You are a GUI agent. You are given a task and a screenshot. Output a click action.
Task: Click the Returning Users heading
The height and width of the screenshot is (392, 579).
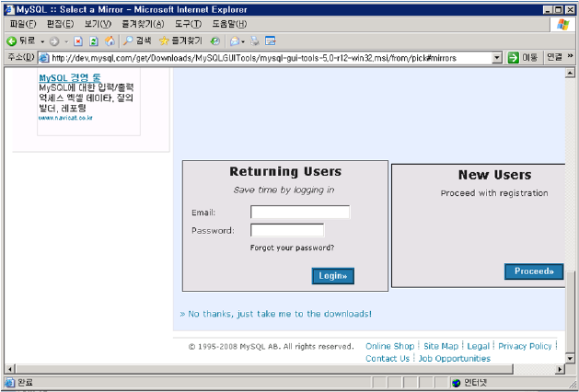(x=285, y=172)
